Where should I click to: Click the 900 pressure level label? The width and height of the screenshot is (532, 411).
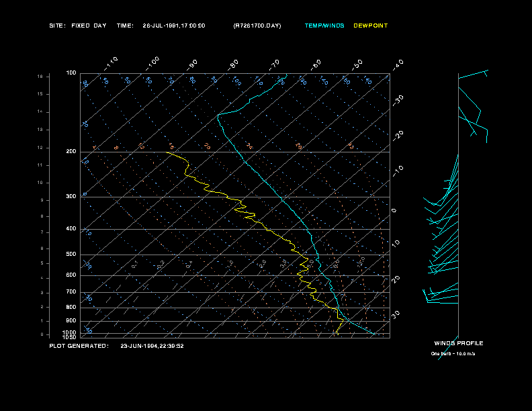click(71, 321)
